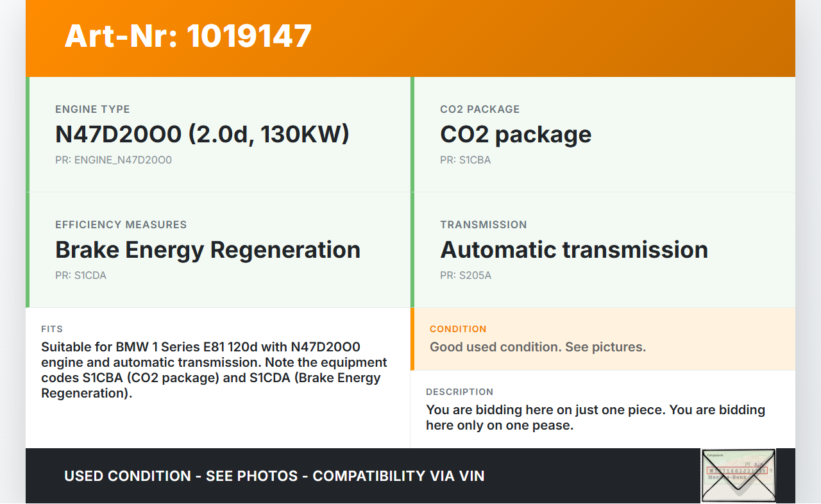Select the Brake Energy Regeneration heading
821x504 pixels.
208,249
